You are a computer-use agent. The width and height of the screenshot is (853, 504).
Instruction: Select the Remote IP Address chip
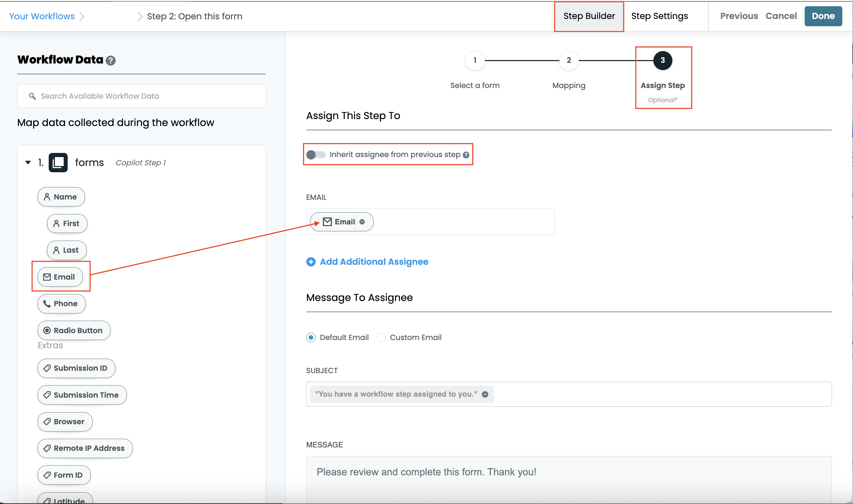point(85,448)
